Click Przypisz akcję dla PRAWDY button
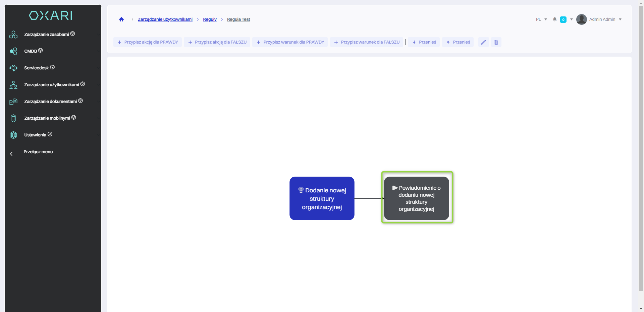The height and width of the screenshot is (312, 644). point(148,42)
